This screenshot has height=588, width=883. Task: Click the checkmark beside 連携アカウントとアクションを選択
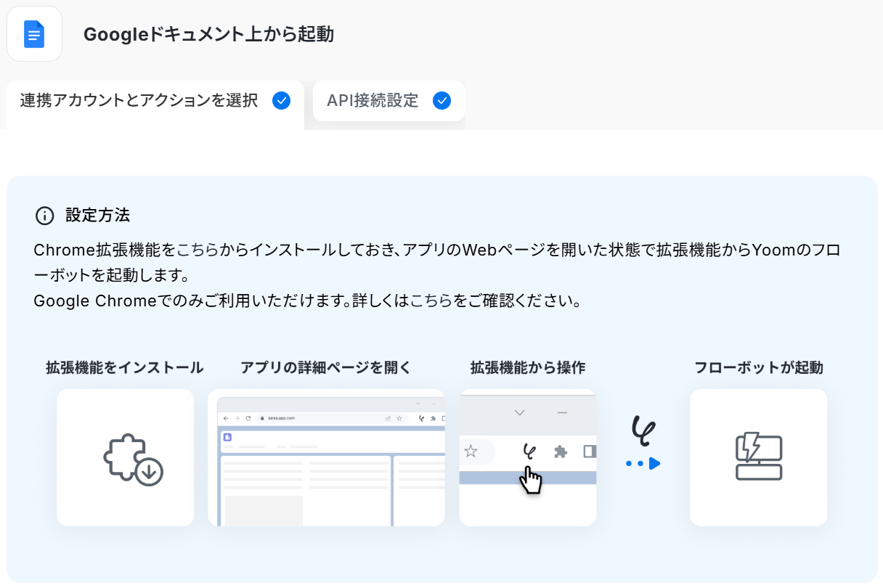tap(282, 101)
